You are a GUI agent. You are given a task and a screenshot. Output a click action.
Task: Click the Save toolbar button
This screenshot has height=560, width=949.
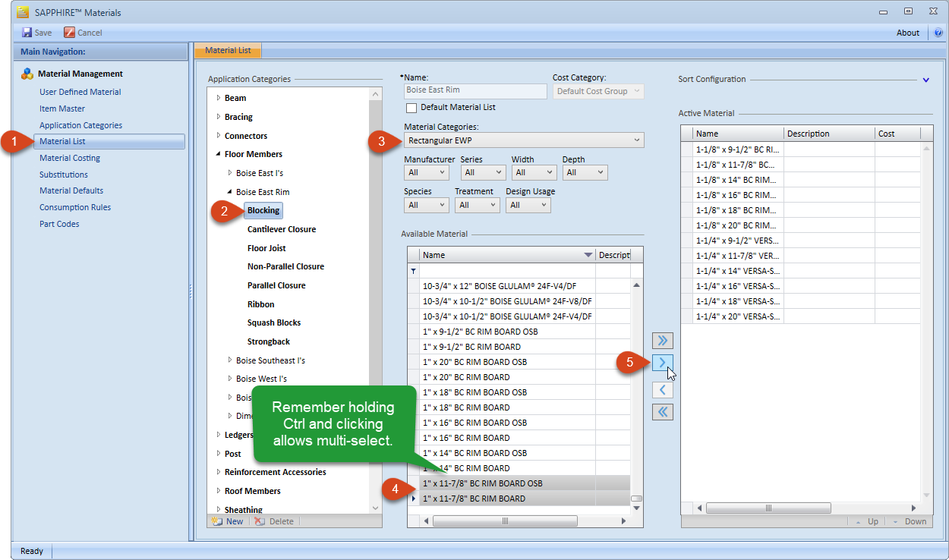coord(37,33)
